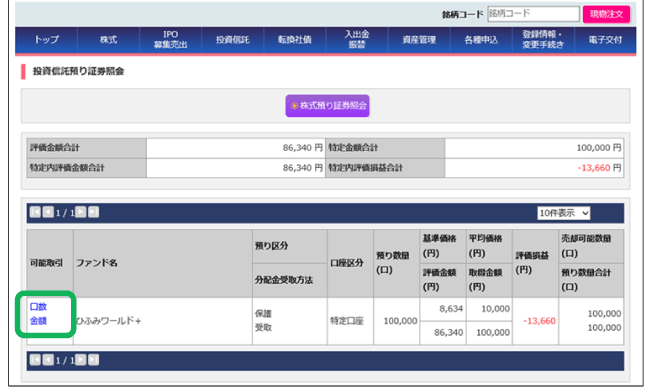Open the 金額 sell link
The image size is (654, 390).
38,321
